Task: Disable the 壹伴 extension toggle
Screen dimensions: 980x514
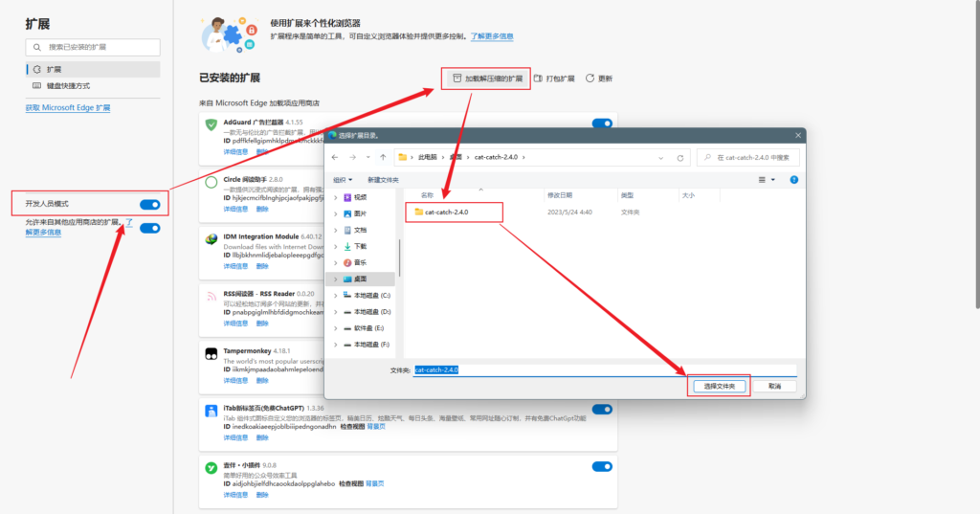Action: tap(602, 466)
